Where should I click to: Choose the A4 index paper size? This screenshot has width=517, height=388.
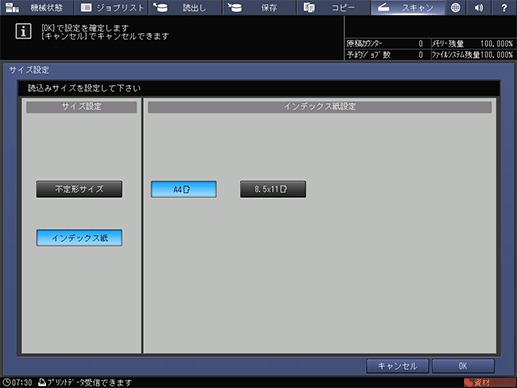[184, 189]
